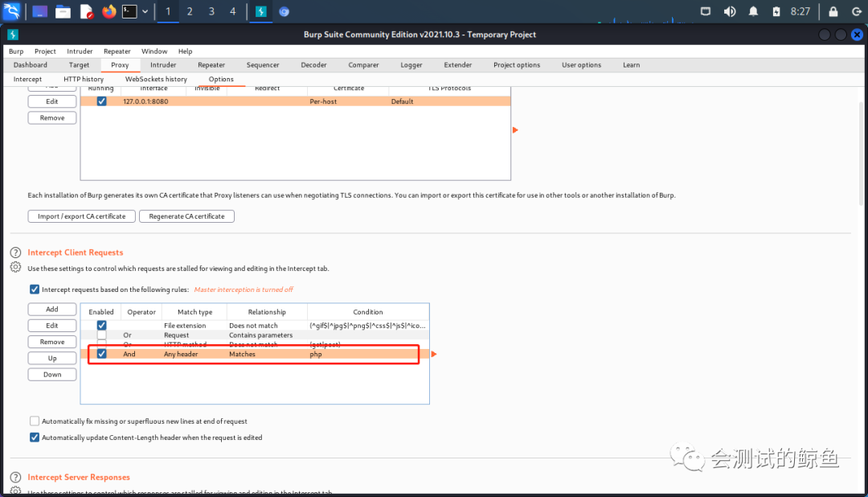Image resolution: width=868 pixels, height=497 pixels.
Task: Enable automatically fix missing new lines checkbox
Action: [35, 421]
